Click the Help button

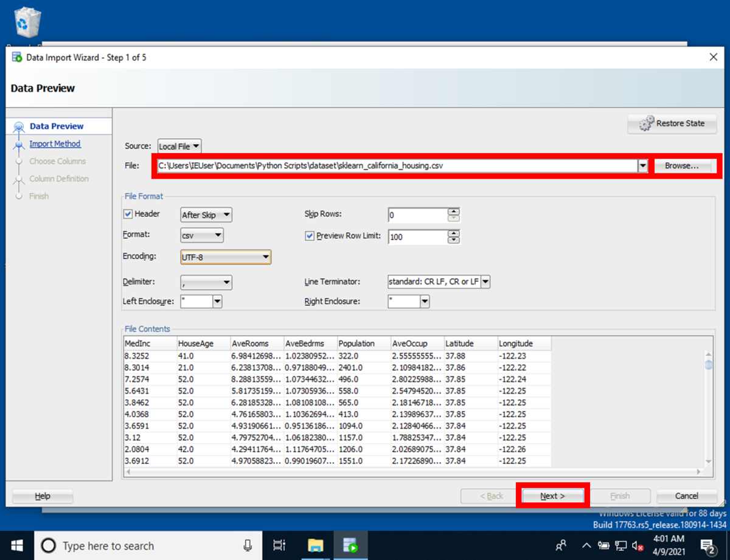click(43, 496)
